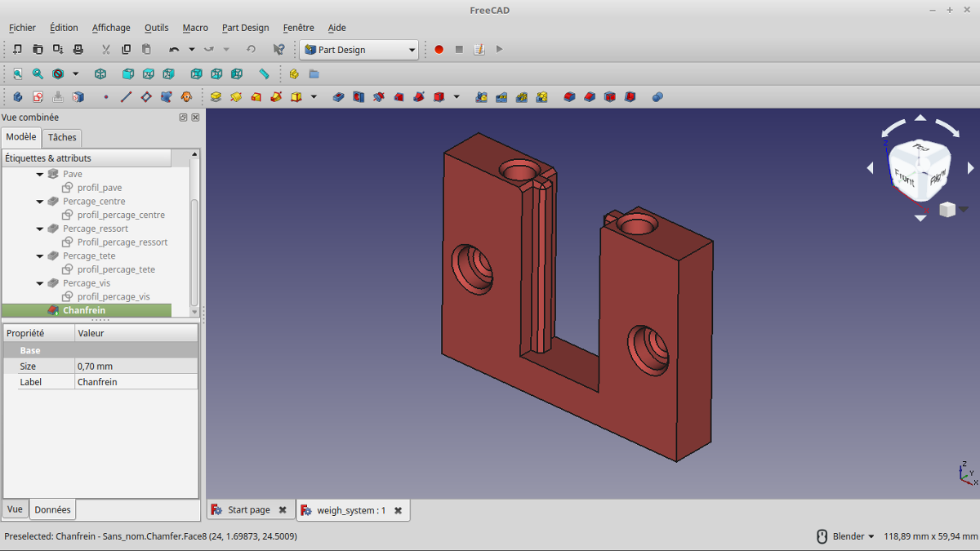980x551 pixels.
Task: Open subtractive primitive dropdown arrow
Action: click(x=457, y=96)
